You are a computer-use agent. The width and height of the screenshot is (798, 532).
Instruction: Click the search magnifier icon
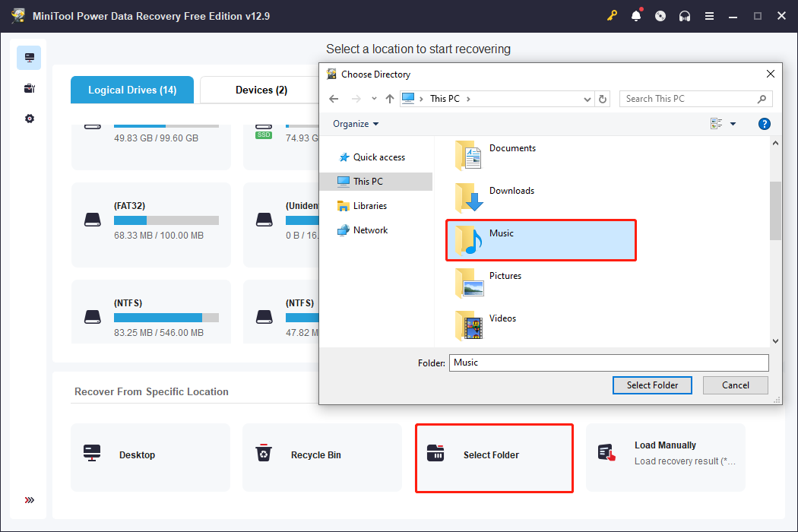(x=762, y=99)
